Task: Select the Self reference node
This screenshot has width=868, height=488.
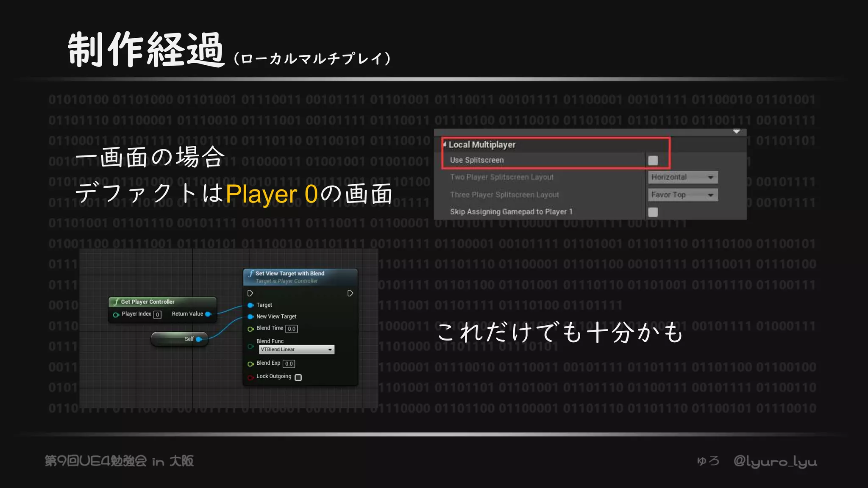Action: point(179,339)
